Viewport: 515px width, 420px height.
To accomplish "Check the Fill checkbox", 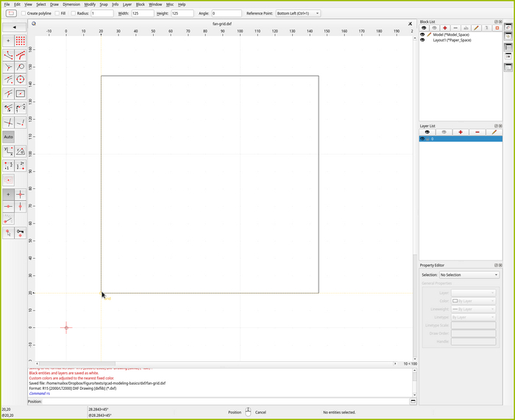I will click(56, 13).
